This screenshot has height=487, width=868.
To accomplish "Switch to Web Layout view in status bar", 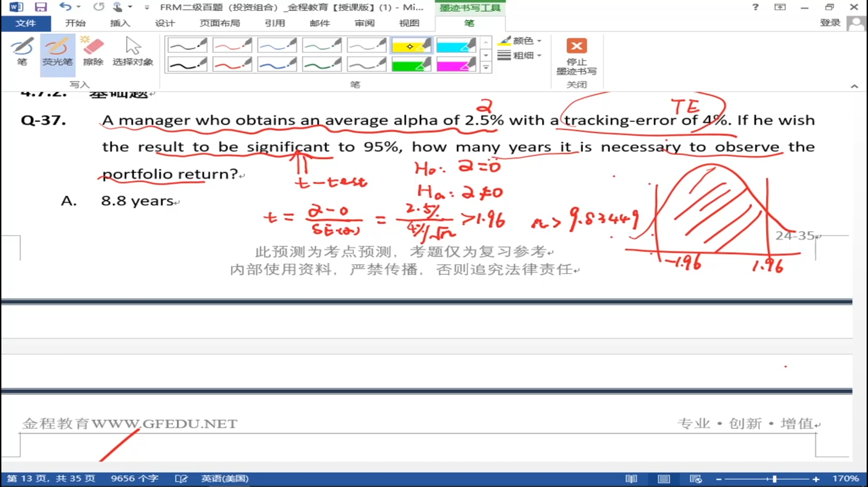I will 695,478.
